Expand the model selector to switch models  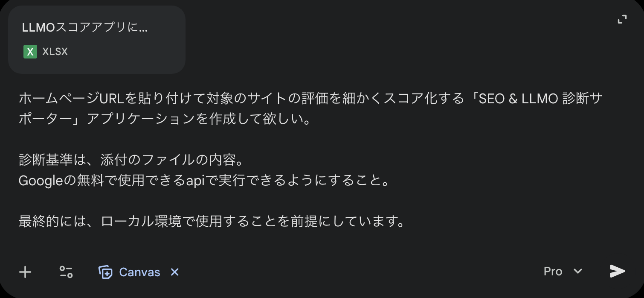pyautogui.click(x=578, y=271)
